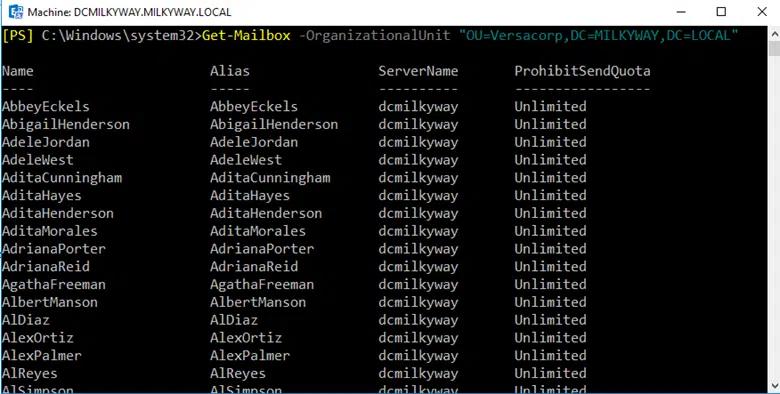
Task: Click the [PS] prompt prefix
Action: click(x=18, y=36)
